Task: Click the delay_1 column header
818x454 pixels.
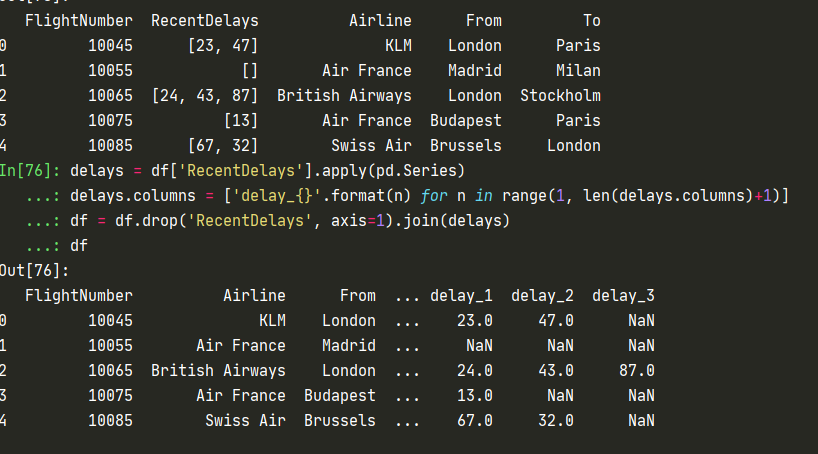Action: click(461, 295)
